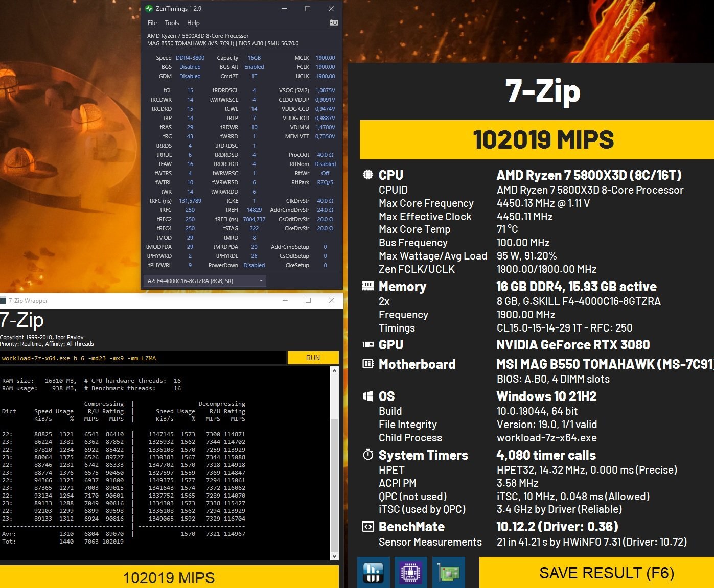Open the purple CPU chip icon button
714x588 pixels.
(x=411, y=572)
